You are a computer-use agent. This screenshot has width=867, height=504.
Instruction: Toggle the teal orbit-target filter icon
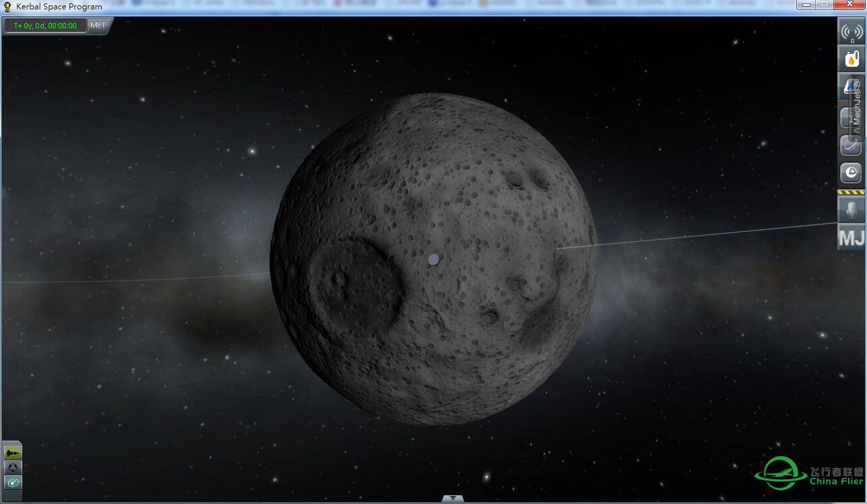pos(13,482)
